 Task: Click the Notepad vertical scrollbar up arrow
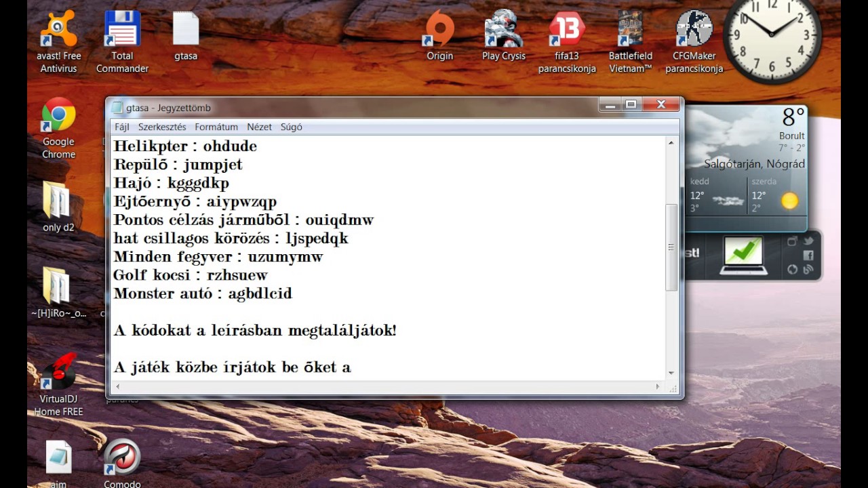671,143
